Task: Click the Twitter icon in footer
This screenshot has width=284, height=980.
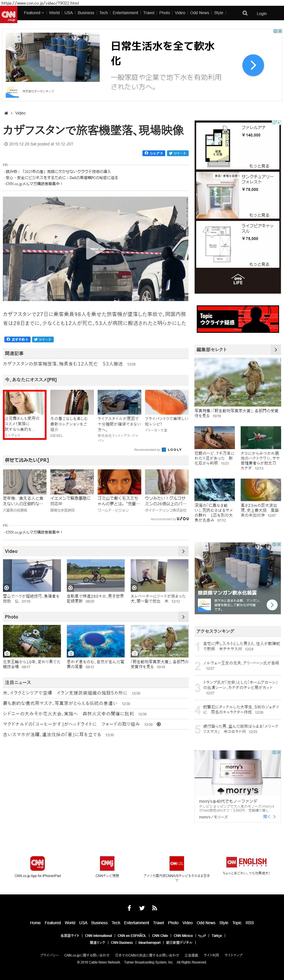Action: 142,908
